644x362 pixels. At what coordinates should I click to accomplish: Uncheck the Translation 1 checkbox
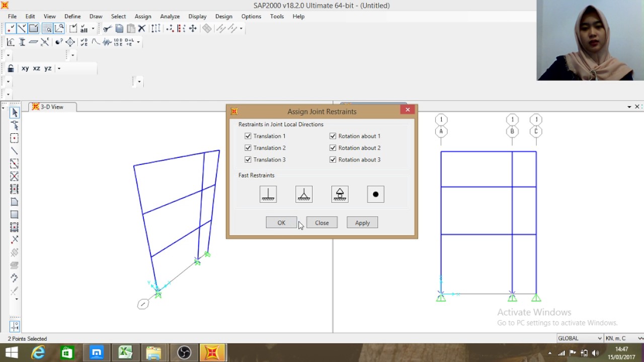[248, 136]
